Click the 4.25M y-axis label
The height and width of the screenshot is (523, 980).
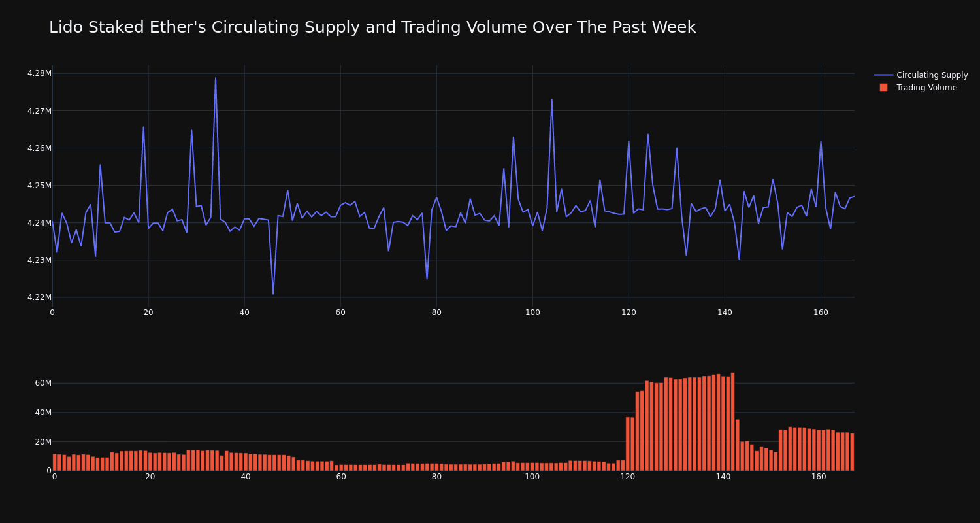(39, 186)
